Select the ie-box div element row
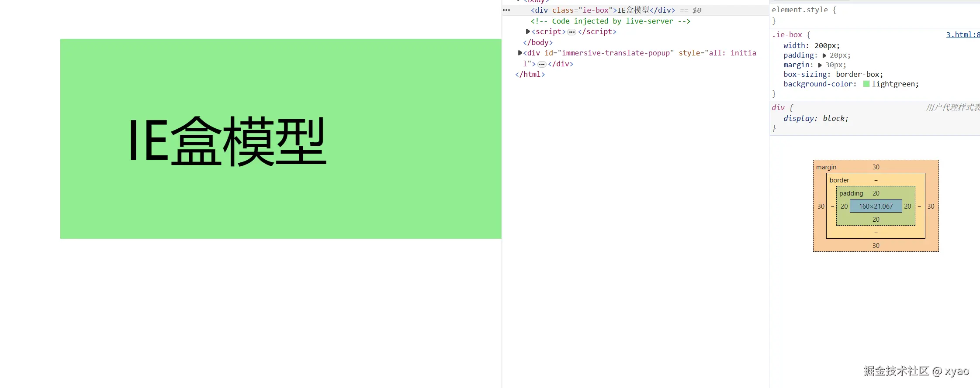Image resolution: width=980 pixels, height=388 pixels. (x=636, y=10)
